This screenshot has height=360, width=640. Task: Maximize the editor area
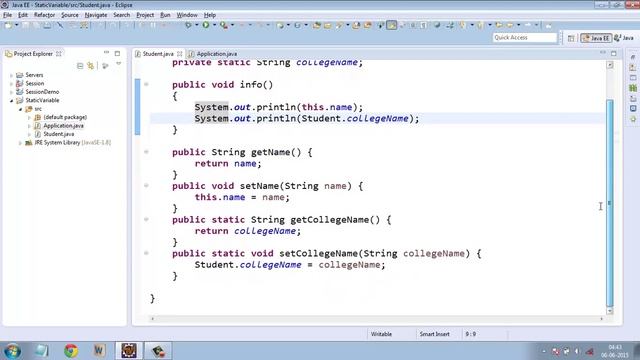tap(614, 53)
